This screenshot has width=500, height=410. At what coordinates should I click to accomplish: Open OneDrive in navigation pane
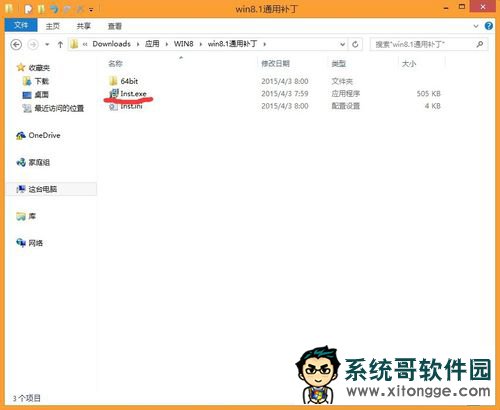(x=38, y=135)
